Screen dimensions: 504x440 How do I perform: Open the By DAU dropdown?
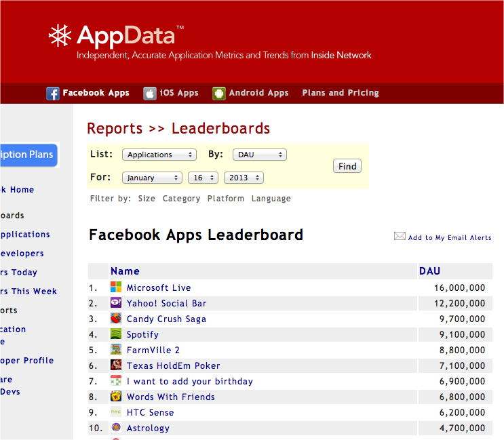coord(260,155)
